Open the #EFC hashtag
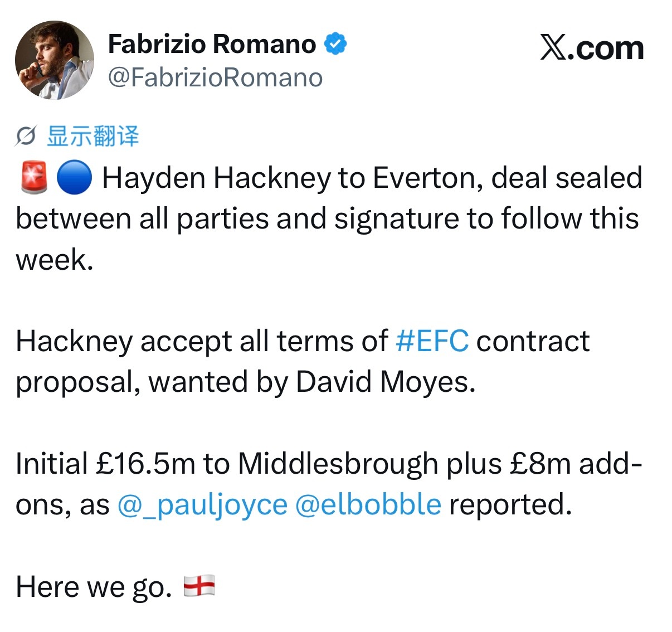The height and width of the screenshot is (632, 672). (x=432, y=341)
